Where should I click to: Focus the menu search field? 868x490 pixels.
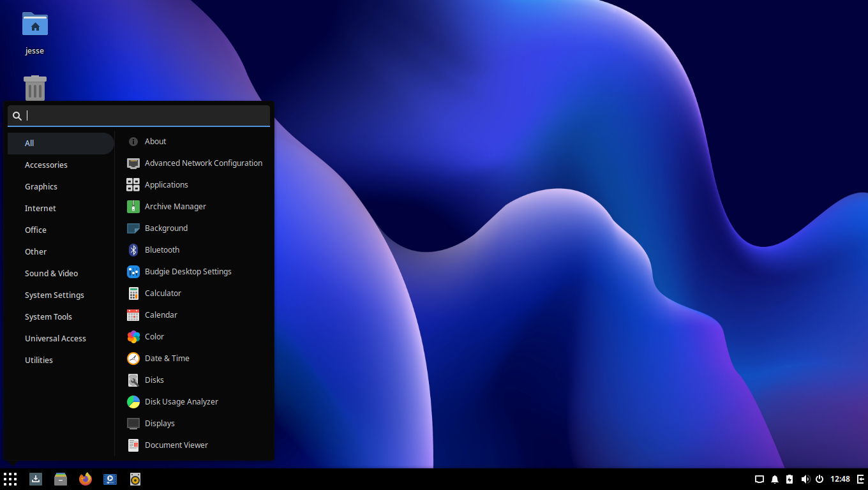click(138, 115)
